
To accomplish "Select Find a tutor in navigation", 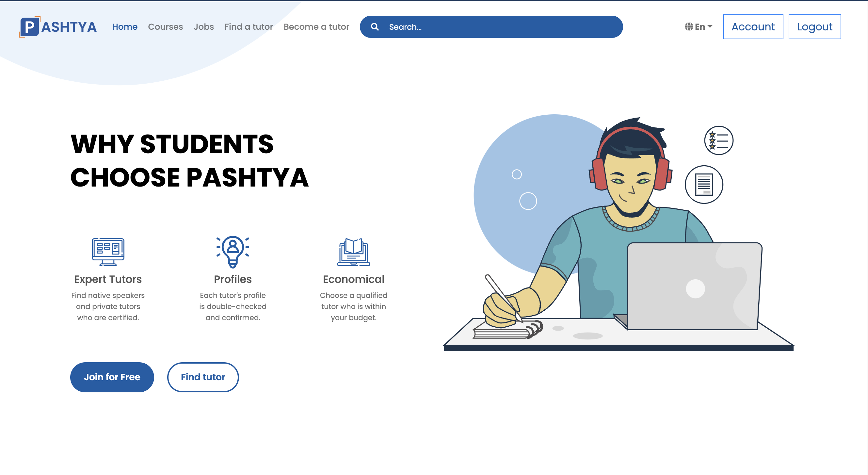I will (x=249, y=27).
